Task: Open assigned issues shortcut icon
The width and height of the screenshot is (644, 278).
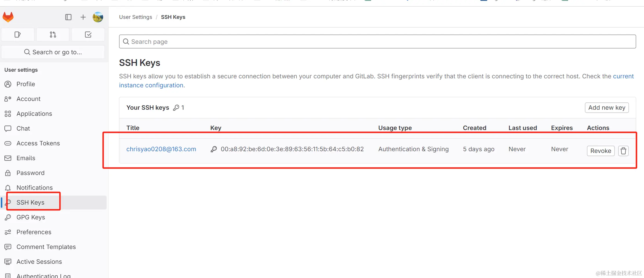Action: coord(18,35)
